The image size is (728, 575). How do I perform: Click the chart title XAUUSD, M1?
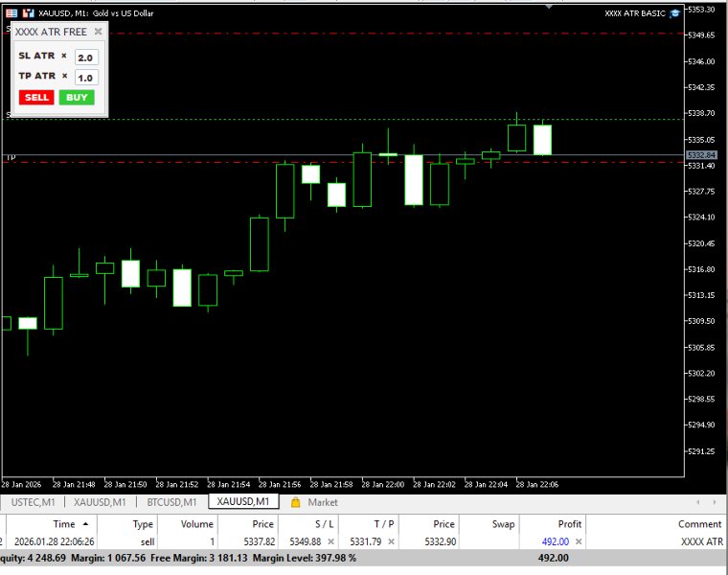click(x=63, y=13)
